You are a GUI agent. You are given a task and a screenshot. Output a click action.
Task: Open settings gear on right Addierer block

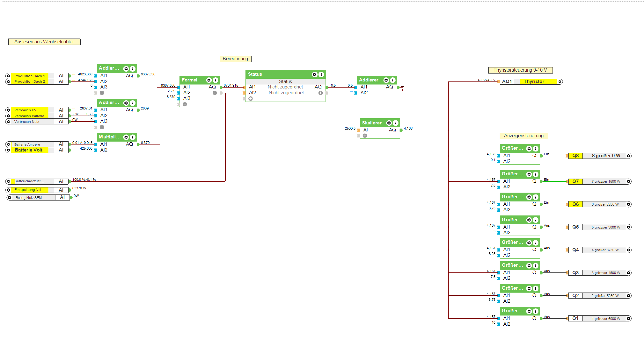(x=386, y=80)
